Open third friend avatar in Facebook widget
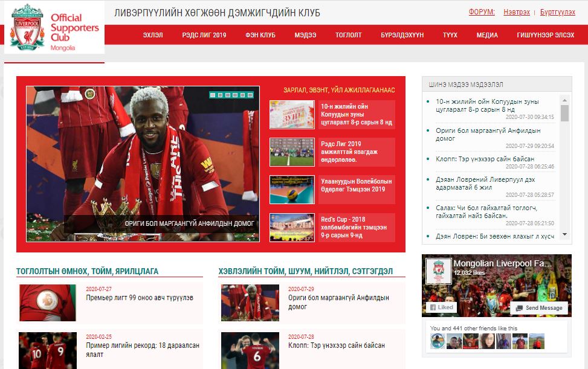588x369 pixels. coord(471,341)
